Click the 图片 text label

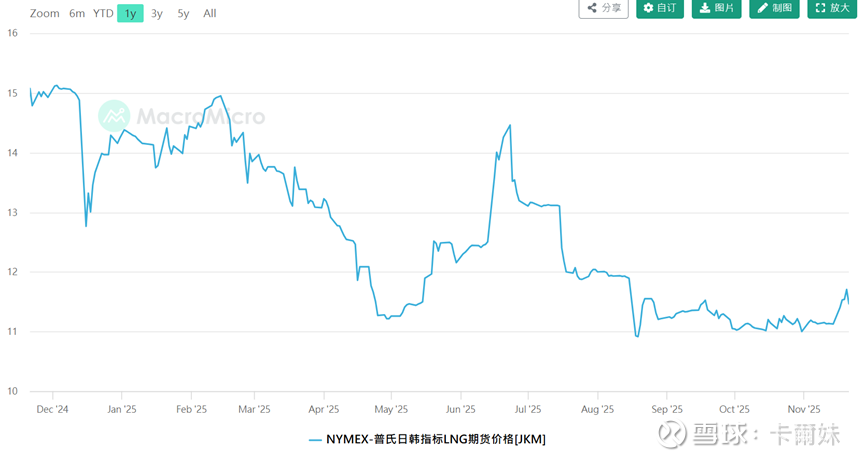pyautogui.click(x=724, y=8)
